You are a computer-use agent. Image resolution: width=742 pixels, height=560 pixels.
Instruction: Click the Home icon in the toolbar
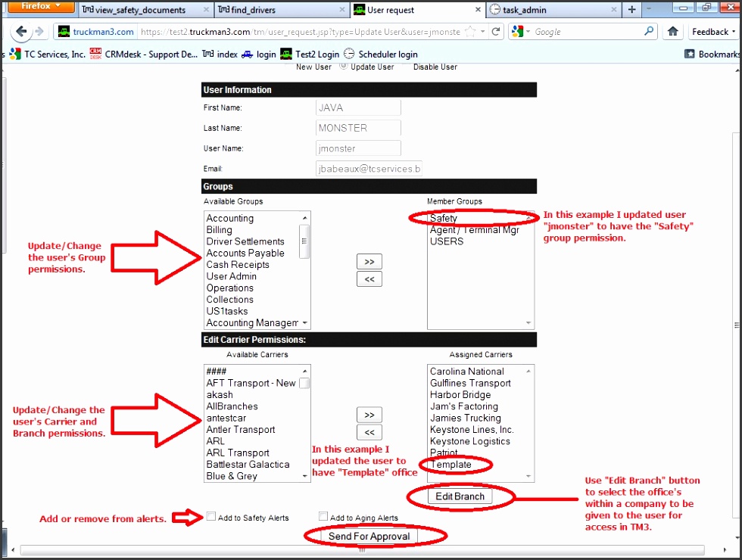pyautogui.click(x=672, y=32)
